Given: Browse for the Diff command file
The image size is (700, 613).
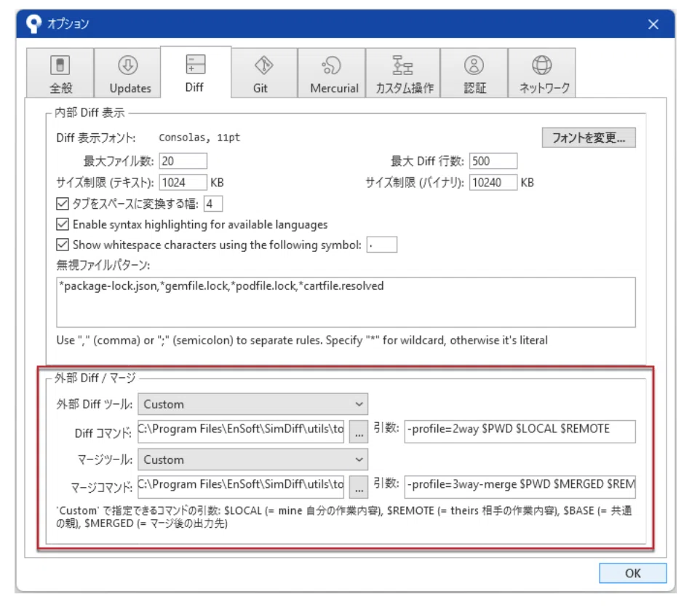Looking at the screenshot, I should (x=359, y=432).
